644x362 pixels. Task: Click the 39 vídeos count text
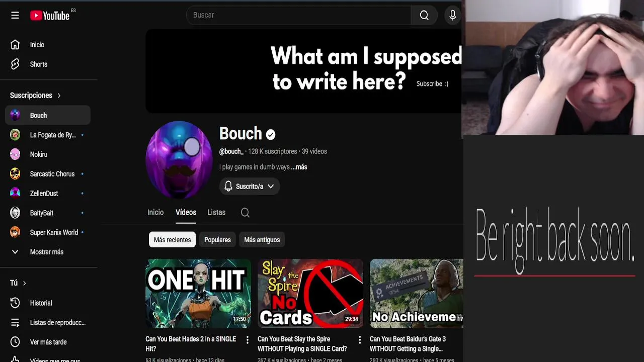coord(314,151)
